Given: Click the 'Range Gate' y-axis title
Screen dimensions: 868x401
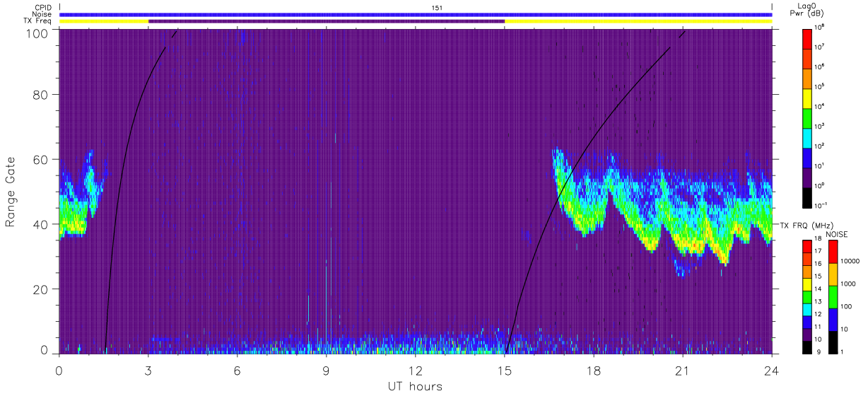Looking at the screenshot, I should (11, 191).
